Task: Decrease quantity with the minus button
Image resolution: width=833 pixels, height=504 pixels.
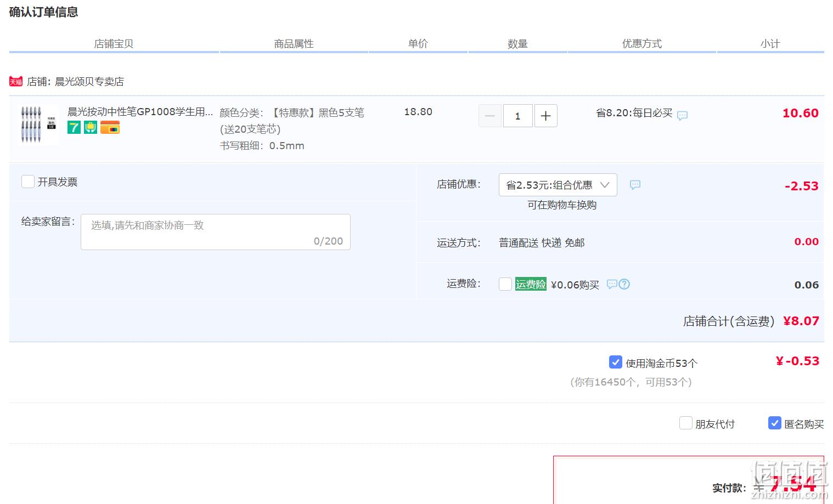Action: point(490,116)
